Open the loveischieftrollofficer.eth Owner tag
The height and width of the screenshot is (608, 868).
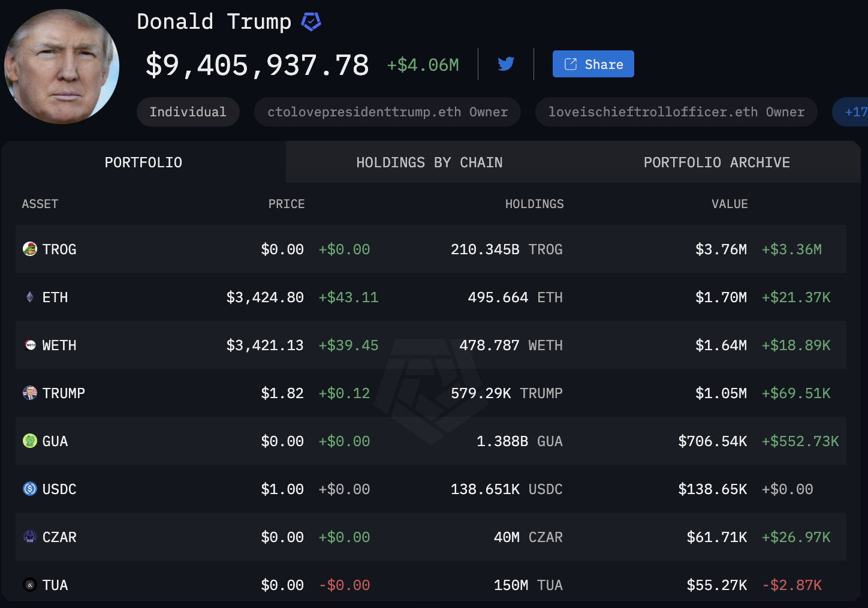click(676, 112)
